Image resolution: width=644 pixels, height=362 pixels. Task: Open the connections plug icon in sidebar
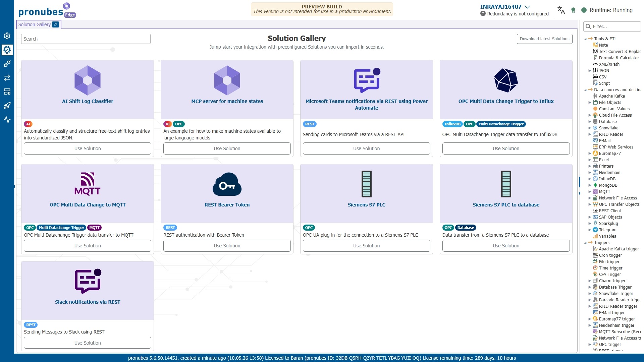7,64
